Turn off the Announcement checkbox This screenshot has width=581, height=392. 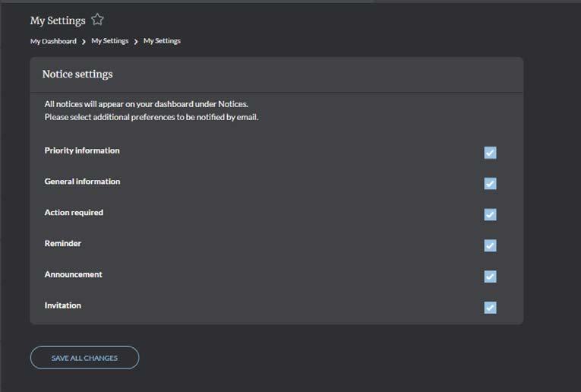tap(490, 277)
